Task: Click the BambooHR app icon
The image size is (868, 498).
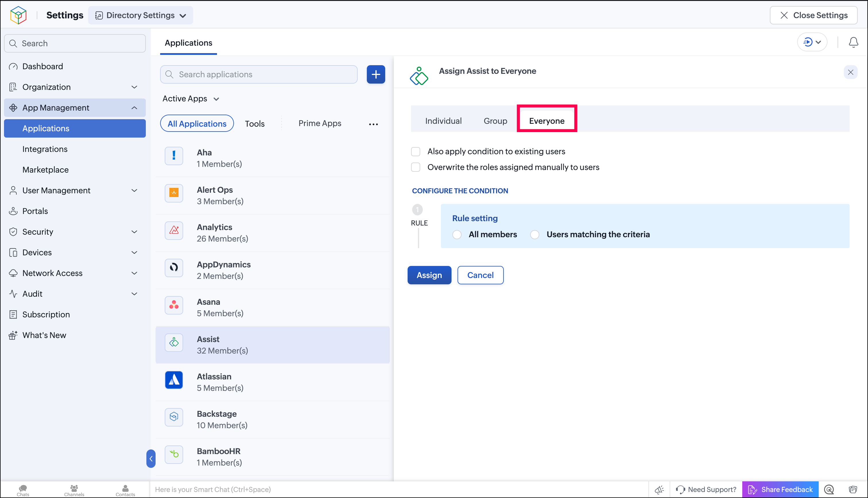Action: tap(174, 454)
